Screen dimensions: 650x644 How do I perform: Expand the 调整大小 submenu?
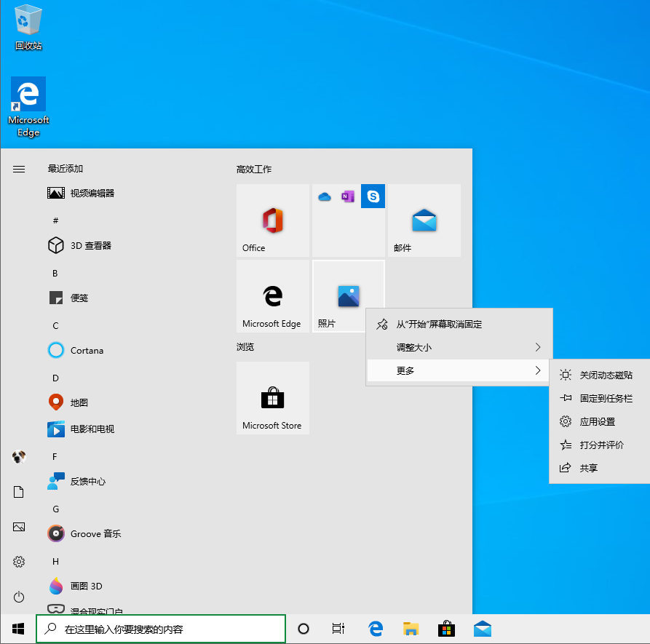coord(459,347)
